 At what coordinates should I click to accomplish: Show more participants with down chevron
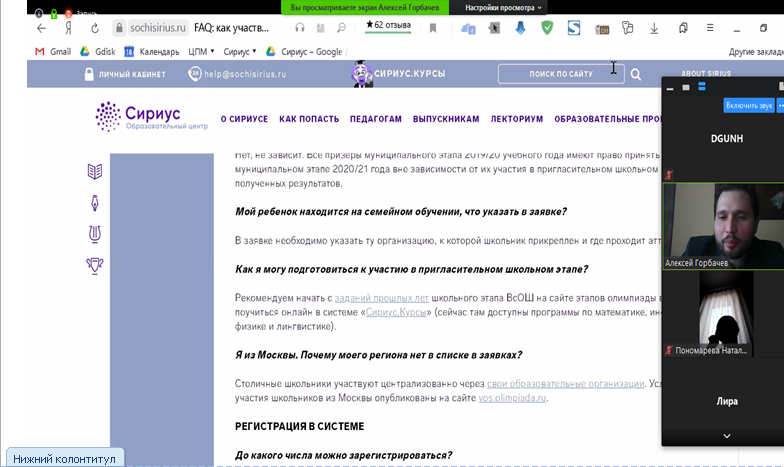726,436
